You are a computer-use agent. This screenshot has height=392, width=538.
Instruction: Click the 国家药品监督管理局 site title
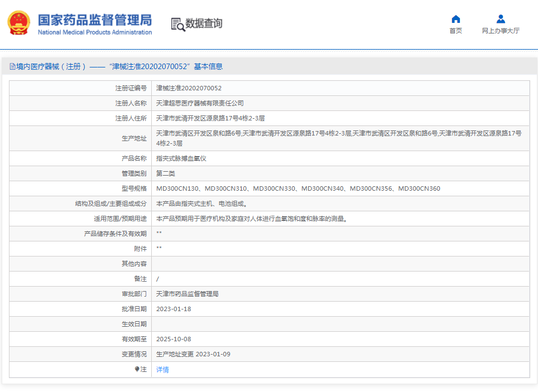pyautogui.click(x=94, y=20)
